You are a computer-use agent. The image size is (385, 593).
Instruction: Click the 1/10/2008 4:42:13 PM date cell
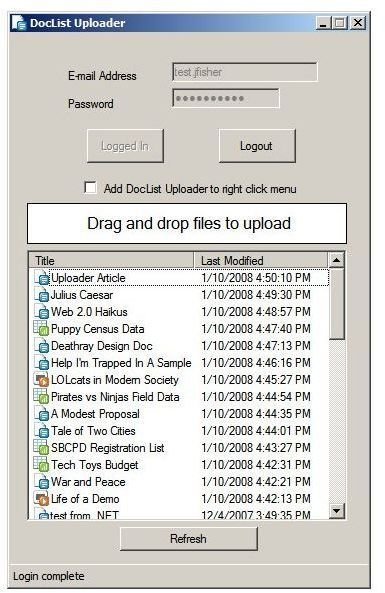256,499
